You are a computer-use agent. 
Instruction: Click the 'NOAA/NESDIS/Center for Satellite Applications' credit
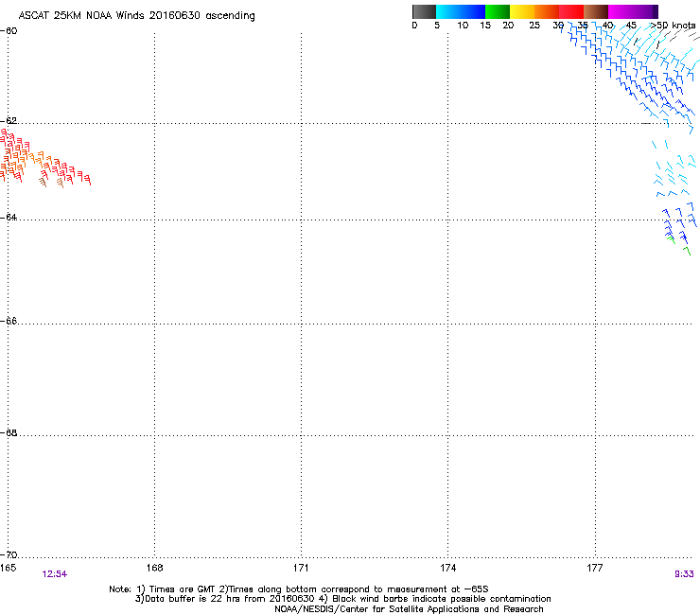pyautogui.click(x=409, y=609)
